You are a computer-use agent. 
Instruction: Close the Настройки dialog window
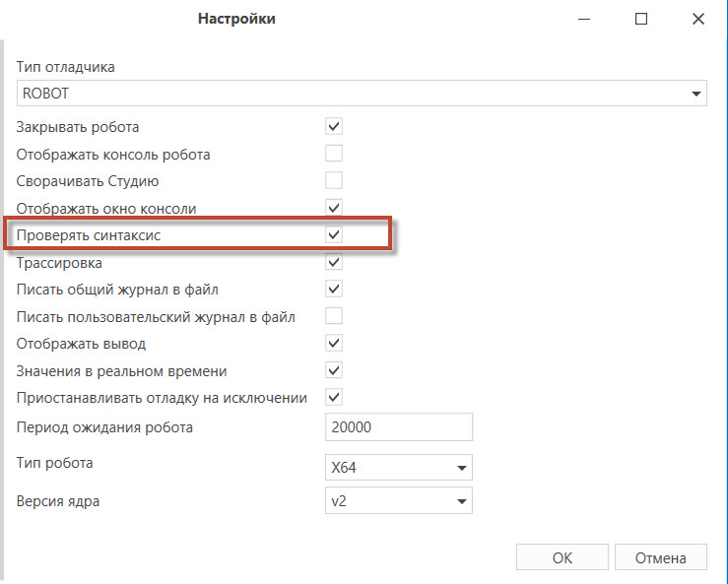tap(698, 19)
